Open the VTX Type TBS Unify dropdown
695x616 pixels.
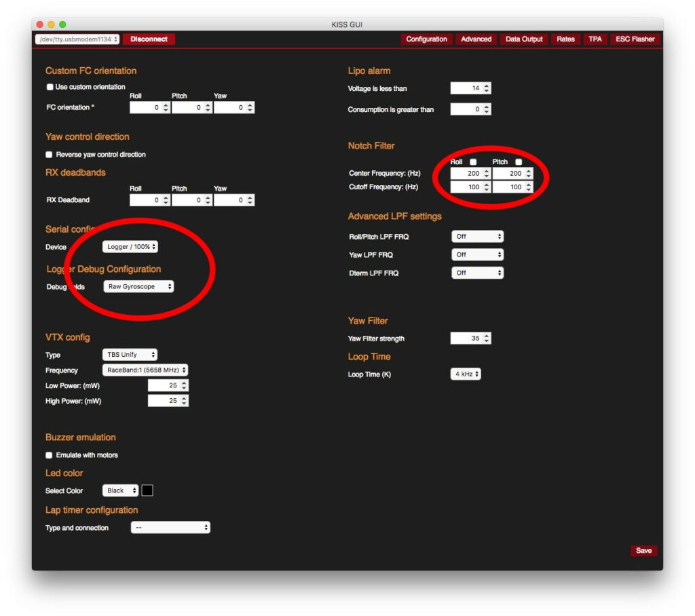coord(130,355)
